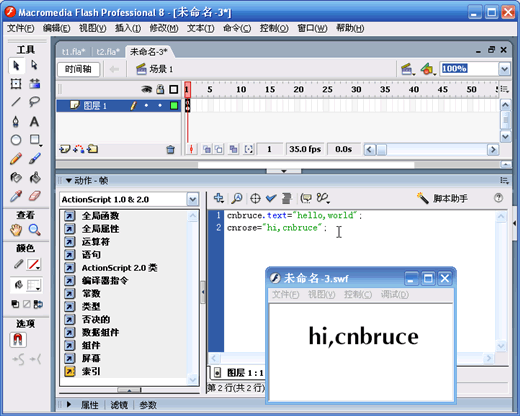Open edit symbols dropdown icon
The height and width of the screenshot is (416, 520).
428,69
